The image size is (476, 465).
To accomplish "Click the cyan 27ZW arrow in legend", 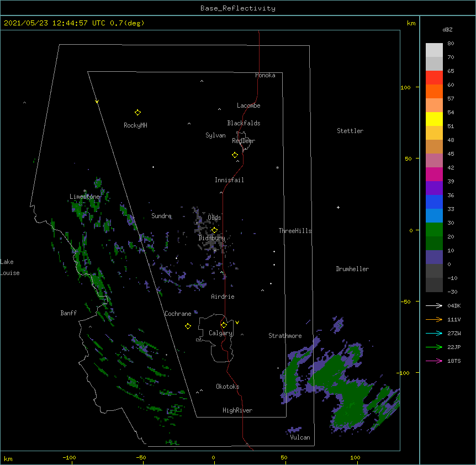I will pos(434,333).
